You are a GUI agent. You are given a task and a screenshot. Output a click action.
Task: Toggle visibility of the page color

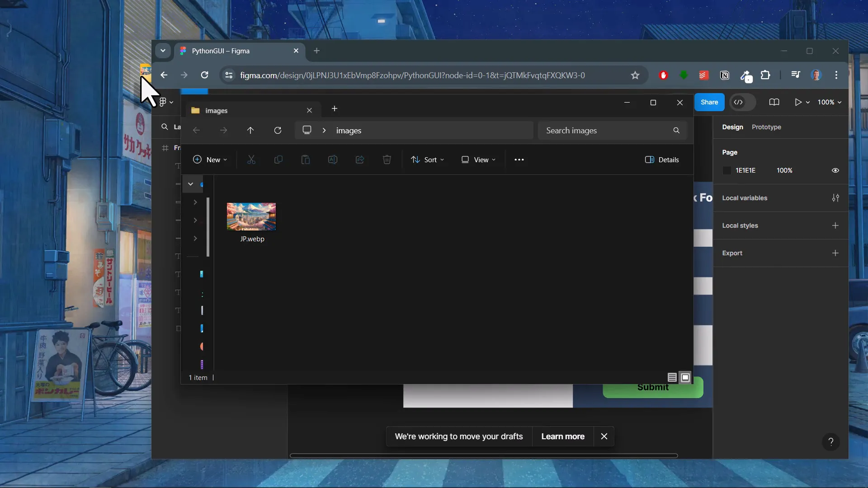835,170
